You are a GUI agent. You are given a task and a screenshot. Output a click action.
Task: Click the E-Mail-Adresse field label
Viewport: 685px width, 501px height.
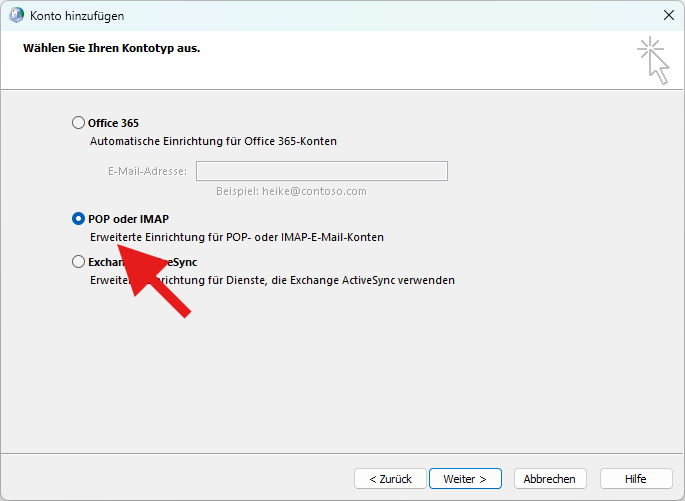(147, 171)
